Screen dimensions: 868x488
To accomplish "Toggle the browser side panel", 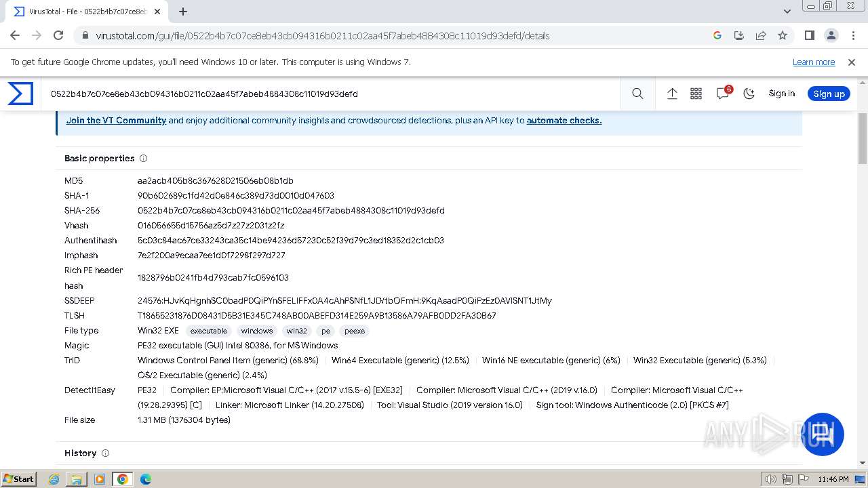I will [809, 35].
